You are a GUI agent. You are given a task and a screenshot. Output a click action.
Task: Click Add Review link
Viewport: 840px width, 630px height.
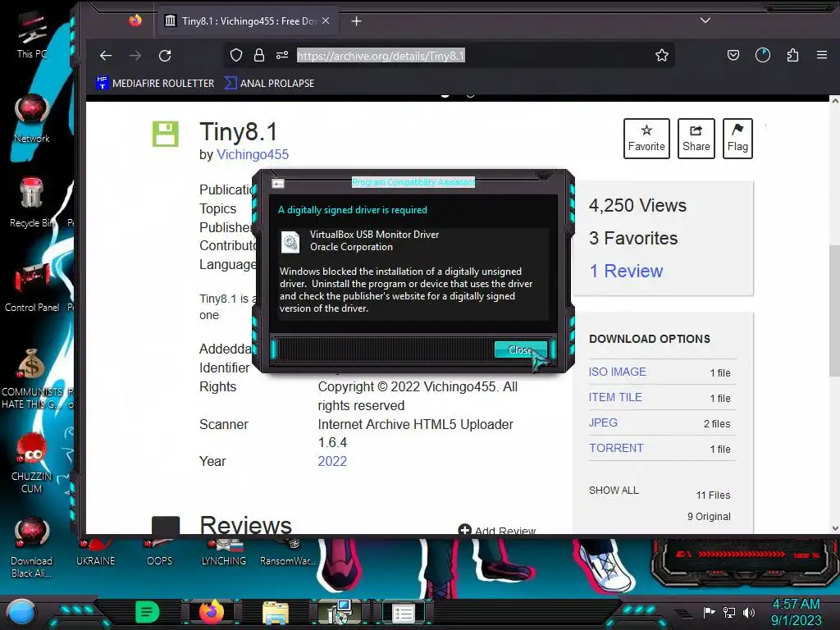496,531
